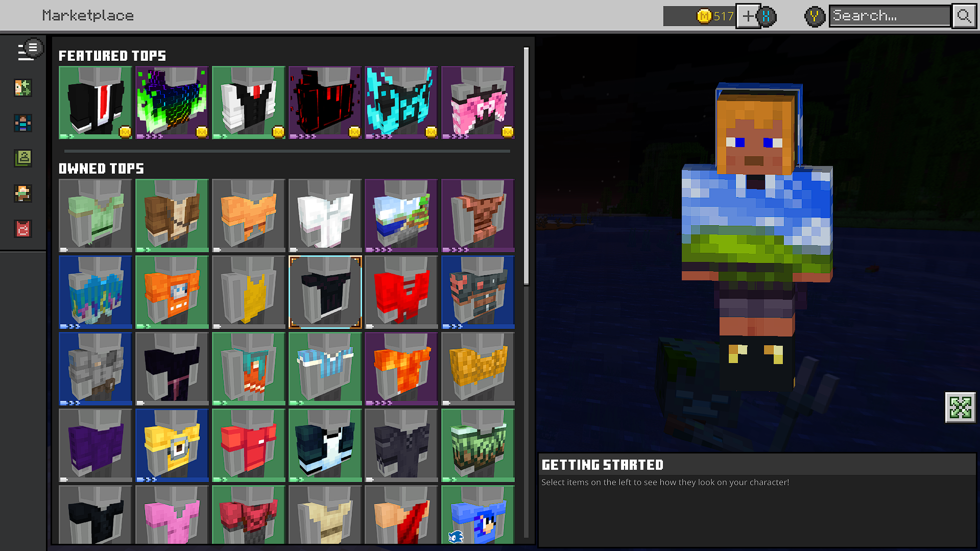
Task: Choose the orange hoodie with face print
Action: tap(172, 292)
